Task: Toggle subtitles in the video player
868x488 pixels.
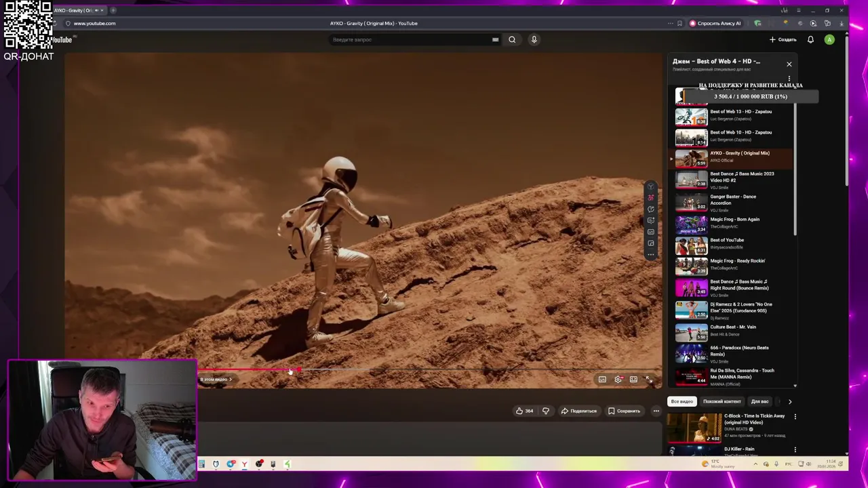Action: tap(602, 380)
